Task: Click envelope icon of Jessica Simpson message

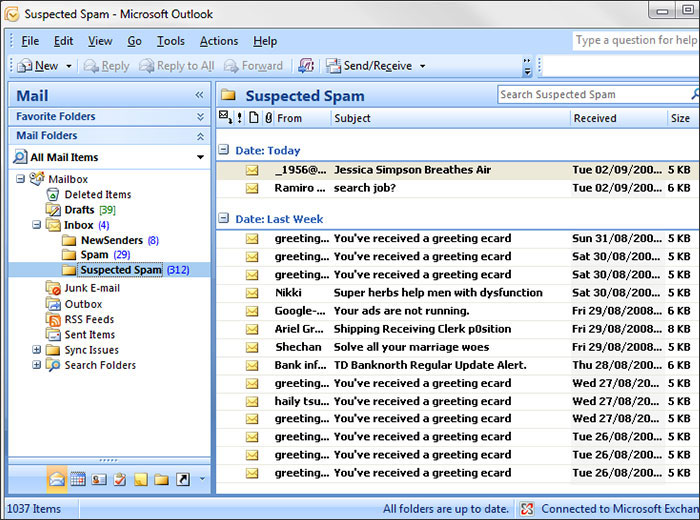Action: coord(252,170)
